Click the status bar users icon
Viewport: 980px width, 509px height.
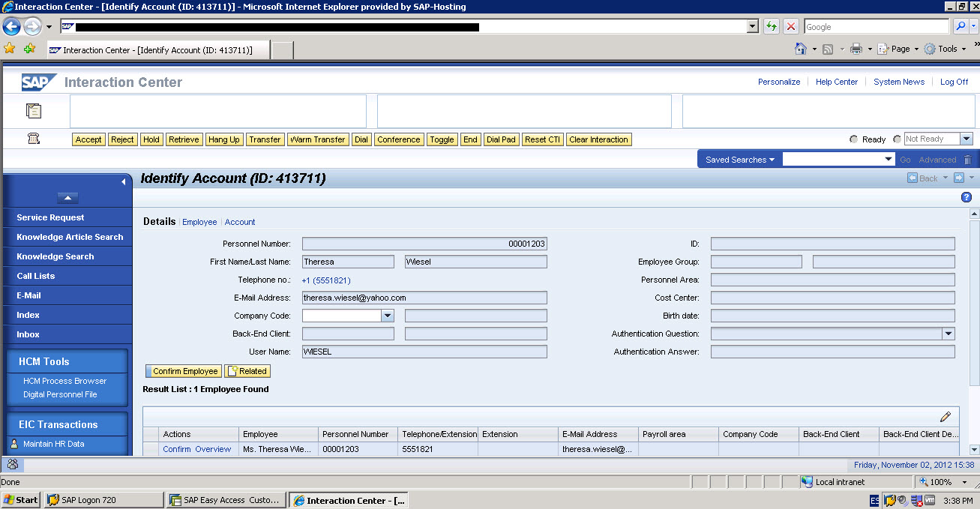[13, 464]
